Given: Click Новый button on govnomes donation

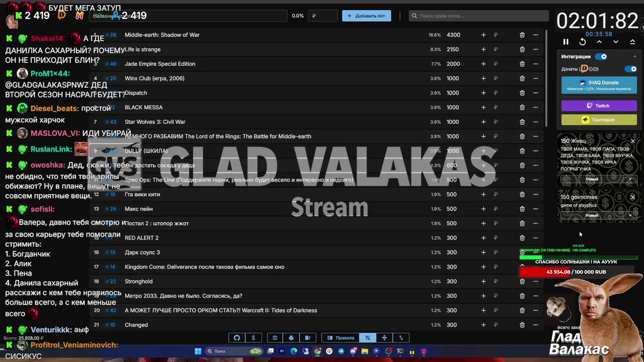Looking at the screenshot, I should point(592,216).
